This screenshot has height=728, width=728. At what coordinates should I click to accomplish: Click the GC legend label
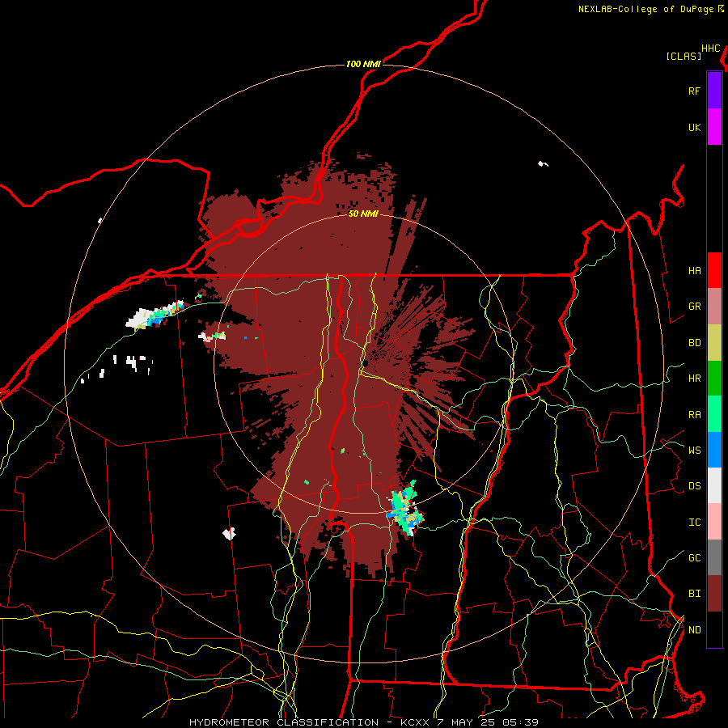pyautogui.click(x=694, y=557)
